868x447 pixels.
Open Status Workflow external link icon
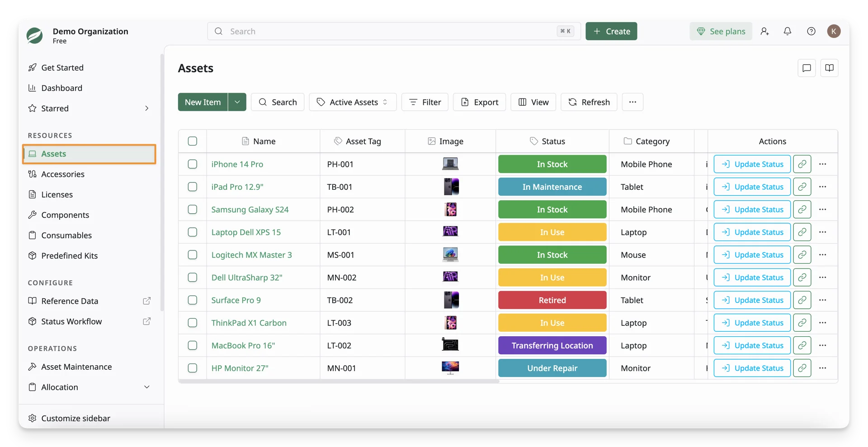pyautogui.click(x=146, y=321)
